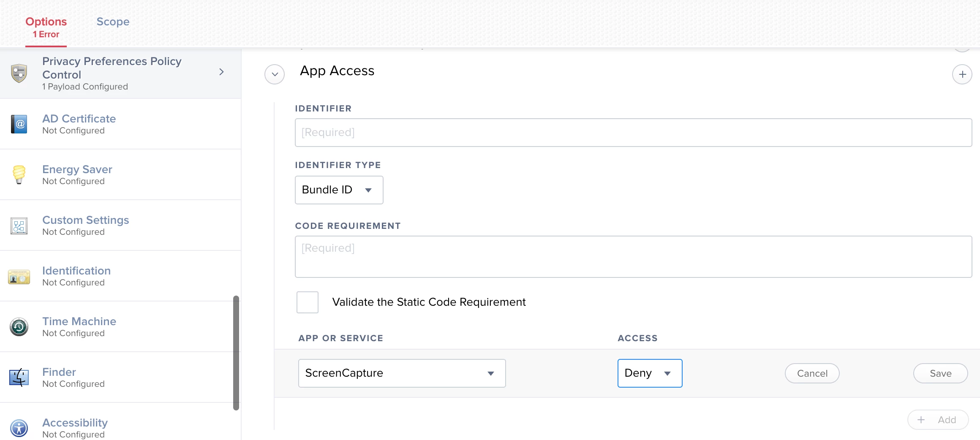This screenshot has height=440, width=980.
Task: Open the ScreenCapture app or service dropdown
Action: pos(402,373)
